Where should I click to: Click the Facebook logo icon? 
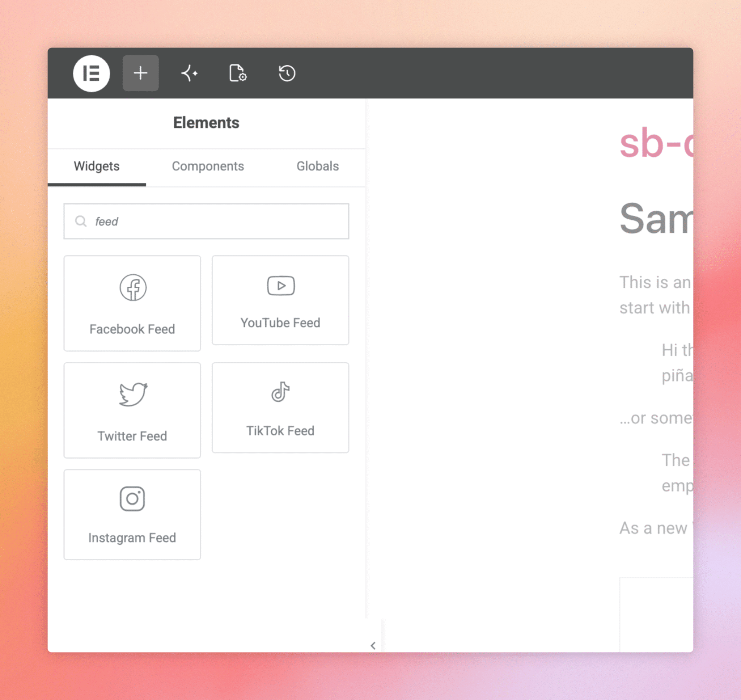point(133,288)
